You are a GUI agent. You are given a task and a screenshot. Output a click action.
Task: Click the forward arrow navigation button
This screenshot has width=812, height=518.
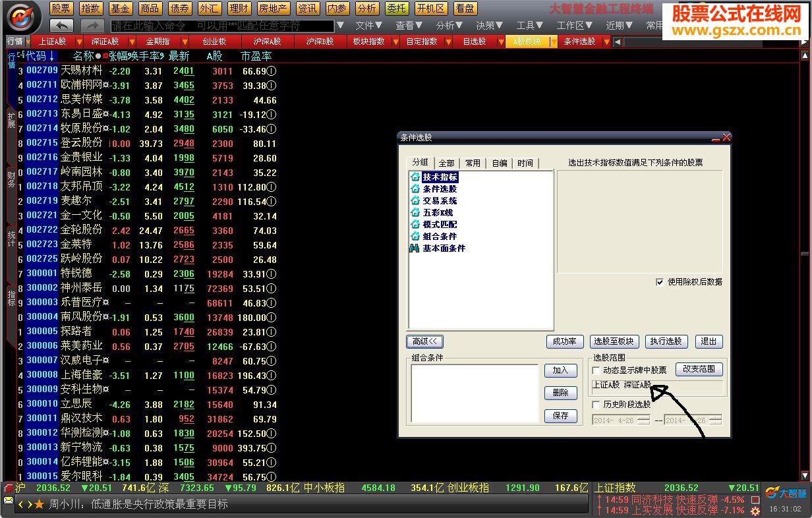pyautogui.click(x=93, y=26)
